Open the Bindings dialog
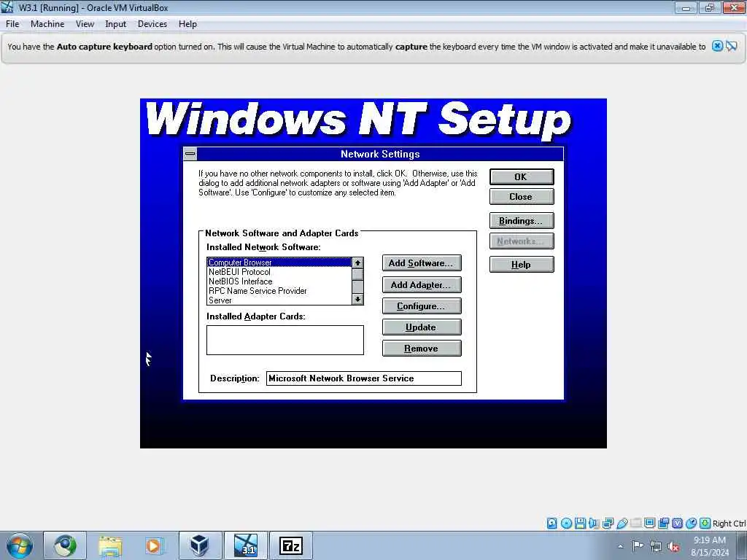The height and width of the screenshot is (560, 747). point(522,221)
